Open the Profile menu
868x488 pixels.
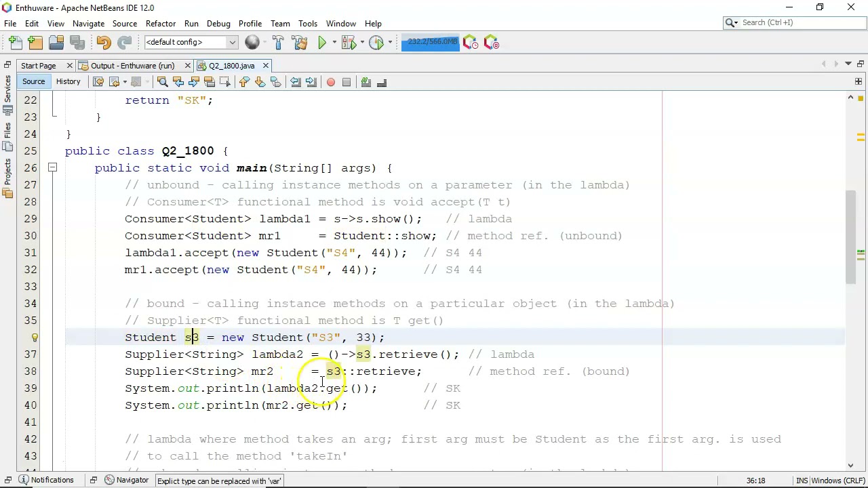pos(250,23)
